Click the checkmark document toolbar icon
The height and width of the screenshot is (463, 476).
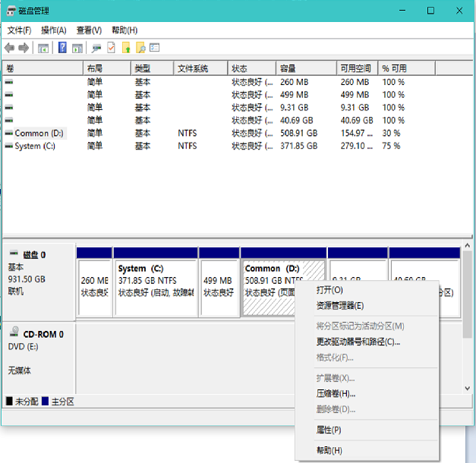(x=112, y=48)
